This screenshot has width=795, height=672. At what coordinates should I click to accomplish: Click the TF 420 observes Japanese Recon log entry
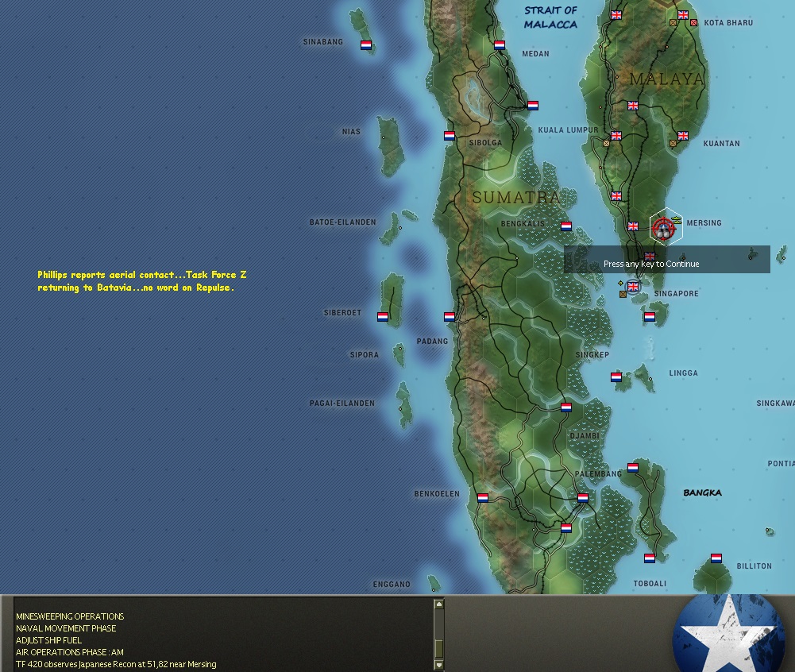click(x=116, y=664)
